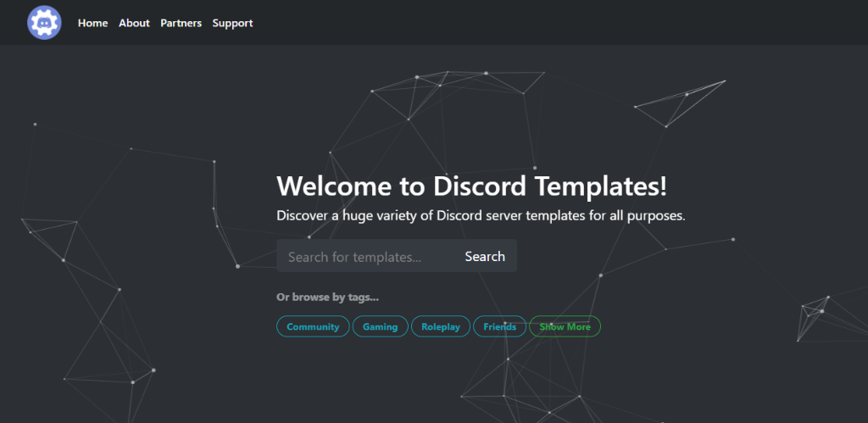The width and height of the screenshot is (868, 423).
Task: Click the Welcome to Discord Templates heading
Action: [471, 186]
